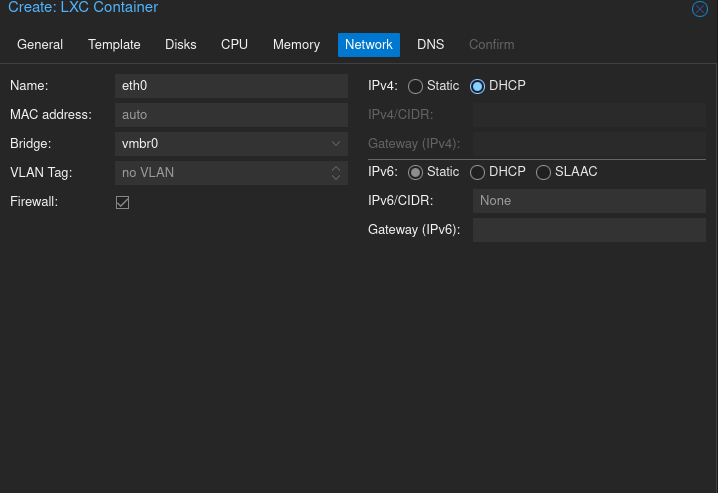Switch to the General tab
718x493 pixels.
click(x=40, y=44)
